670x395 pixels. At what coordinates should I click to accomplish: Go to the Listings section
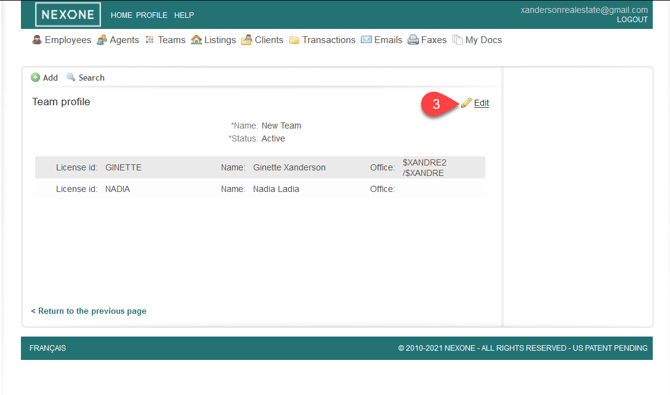click(x=220, y=40)
